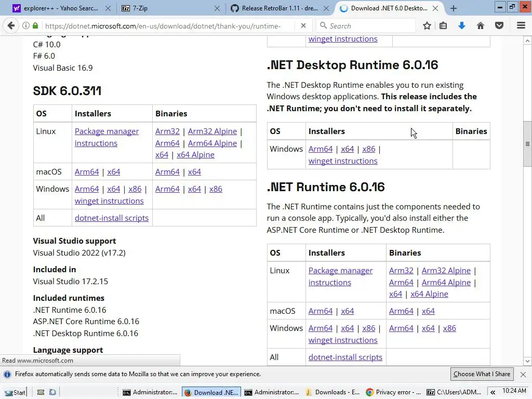Download SDK Linux x64 Alpine binary
The width and height of the screenshot is (532, 399).
[x=195, y=155]
